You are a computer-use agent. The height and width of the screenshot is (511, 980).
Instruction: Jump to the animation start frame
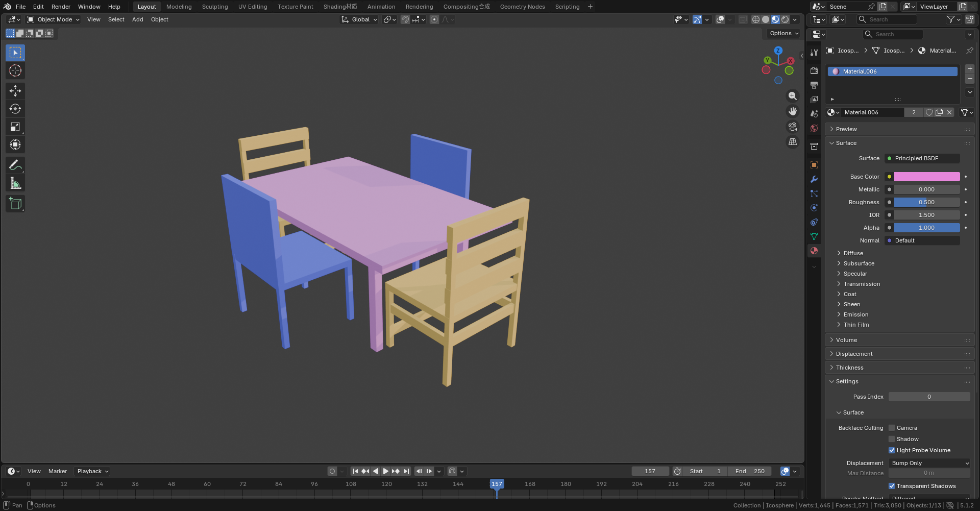(x=355, y=471)
